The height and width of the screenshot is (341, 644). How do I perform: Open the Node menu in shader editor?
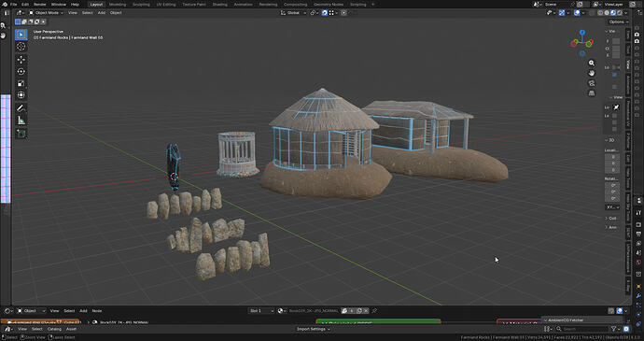point(97,310)
